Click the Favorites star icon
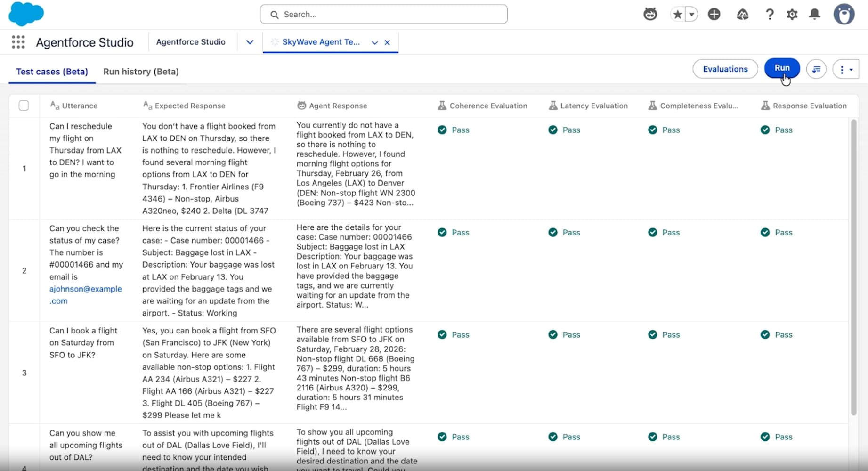The width and height of the screenshot is (868, 471). pyautogui.click(x=677, y=15)
